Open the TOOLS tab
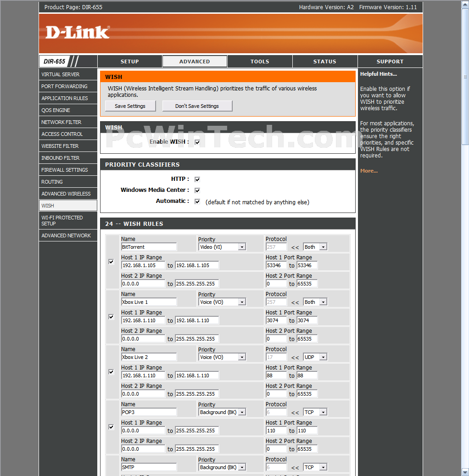This screenshot has width=469, height=476. [x=260, y=62]
